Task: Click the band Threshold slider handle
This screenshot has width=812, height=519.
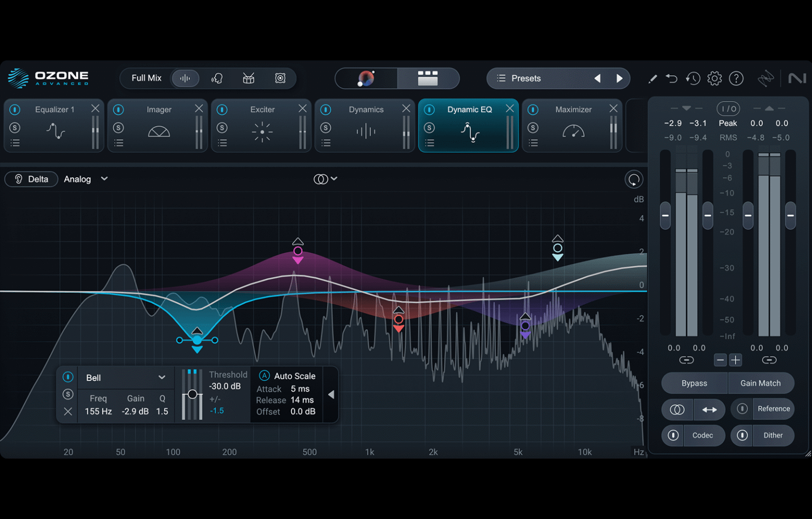Action: (x=192, y=394)
